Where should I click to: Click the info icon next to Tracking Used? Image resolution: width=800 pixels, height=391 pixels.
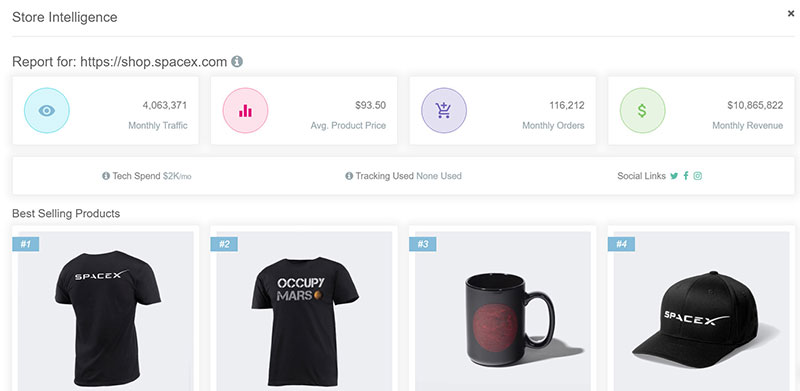pos(349,176)
